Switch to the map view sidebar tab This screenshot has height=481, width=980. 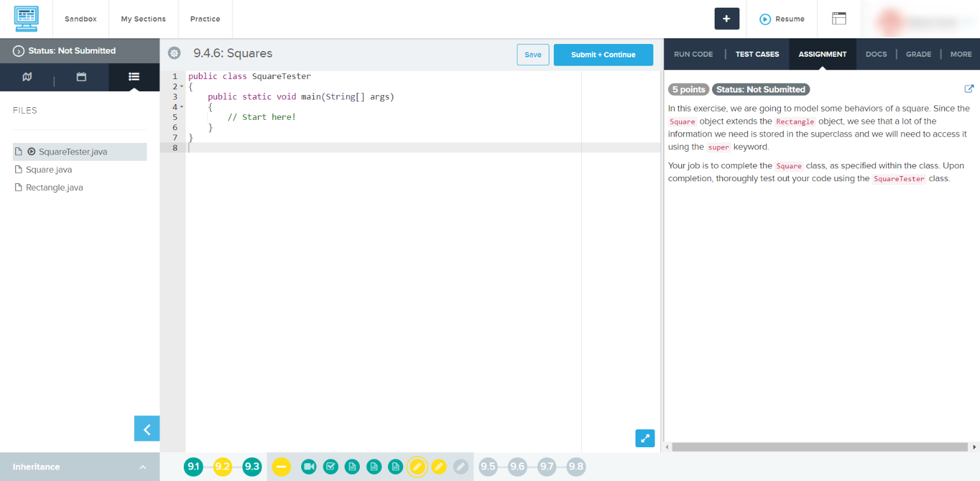27,77
